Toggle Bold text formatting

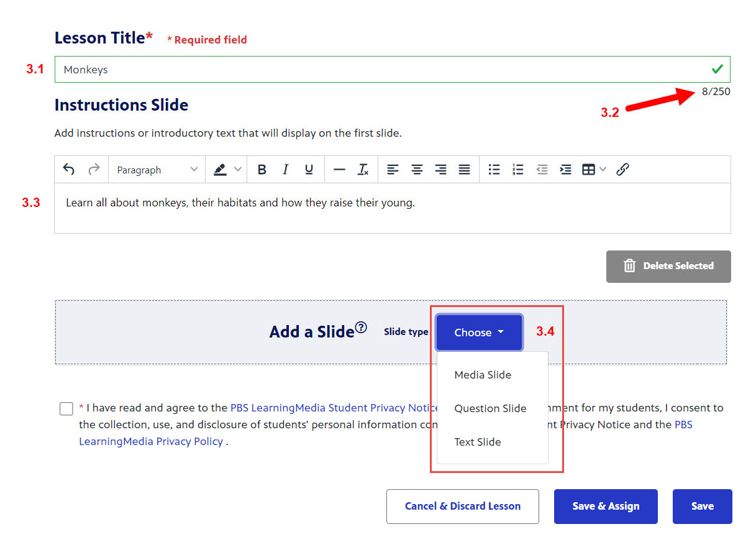click(262, 170)
